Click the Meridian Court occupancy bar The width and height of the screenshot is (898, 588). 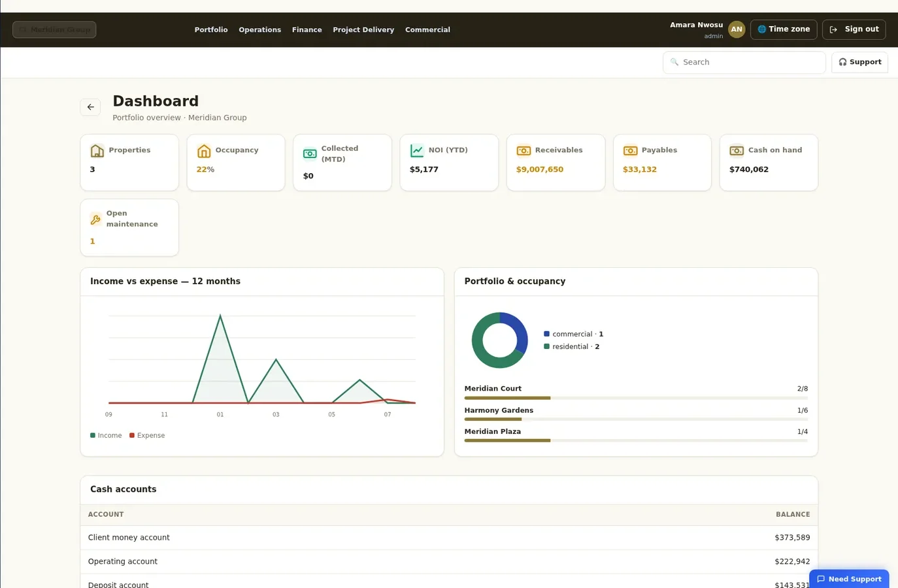636,398
